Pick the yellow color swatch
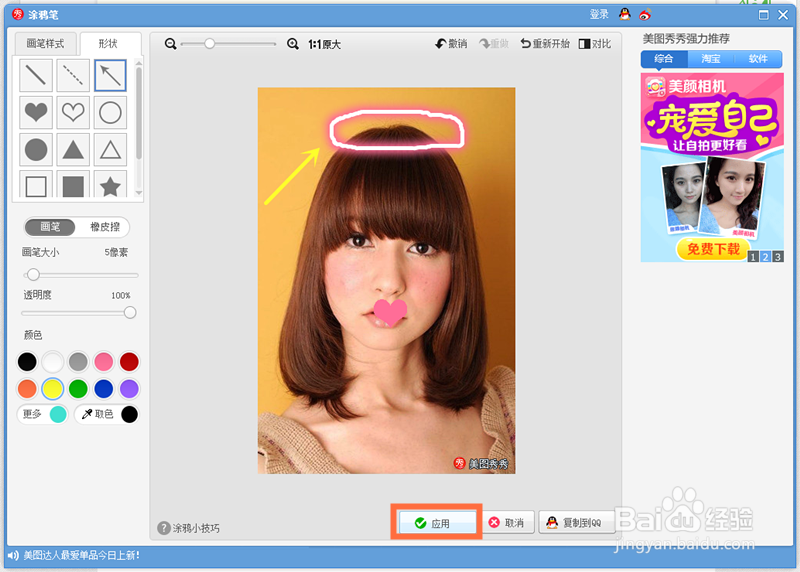Image resolution: width=800 pixels, height=572 pixels. click(53, 388)
